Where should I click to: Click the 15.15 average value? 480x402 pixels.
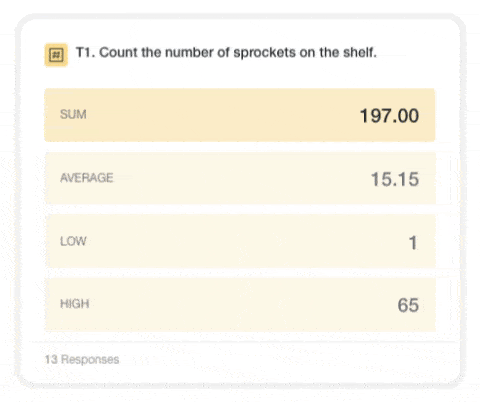[x=395, y=179]
